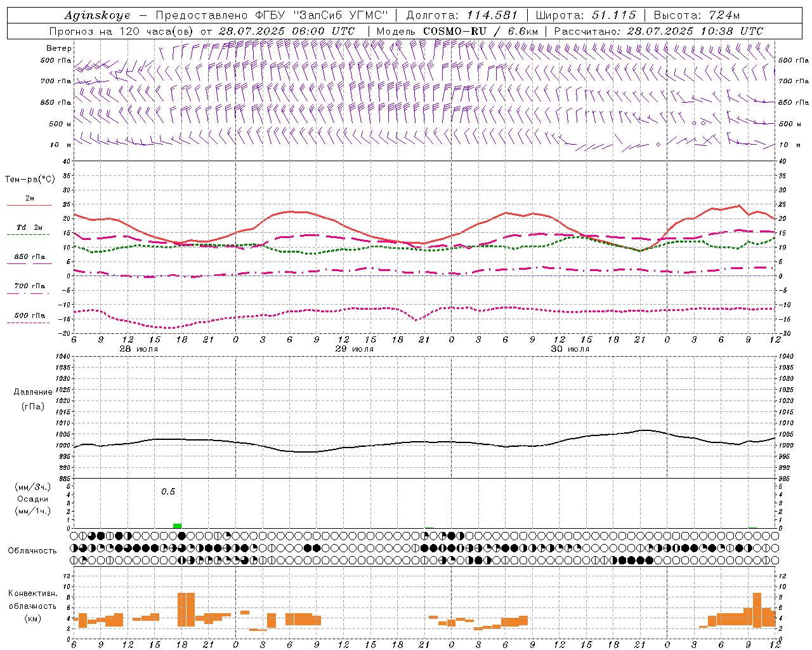Click the station name "Aginskoye" in the header
Viewport: 812px width, 650px height.
tap(97, 15)
